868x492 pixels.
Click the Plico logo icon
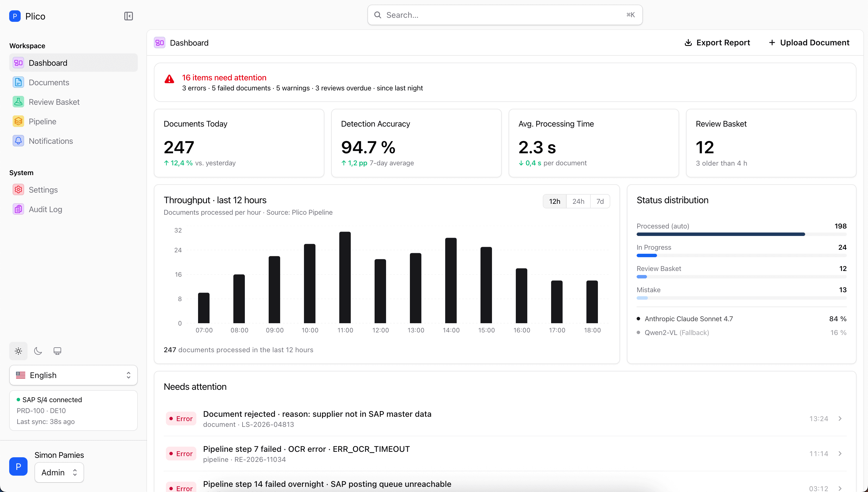click(x=15, y=16)
